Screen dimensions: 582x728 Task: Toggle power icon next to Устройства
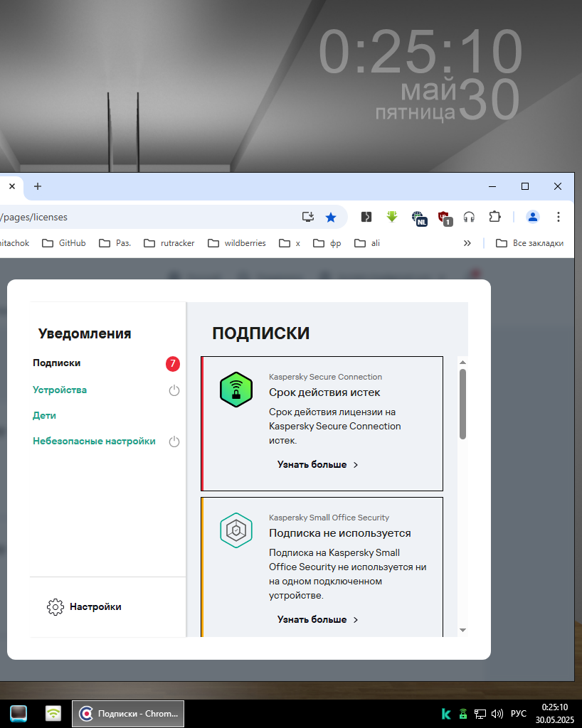click(x=174, y=390)
